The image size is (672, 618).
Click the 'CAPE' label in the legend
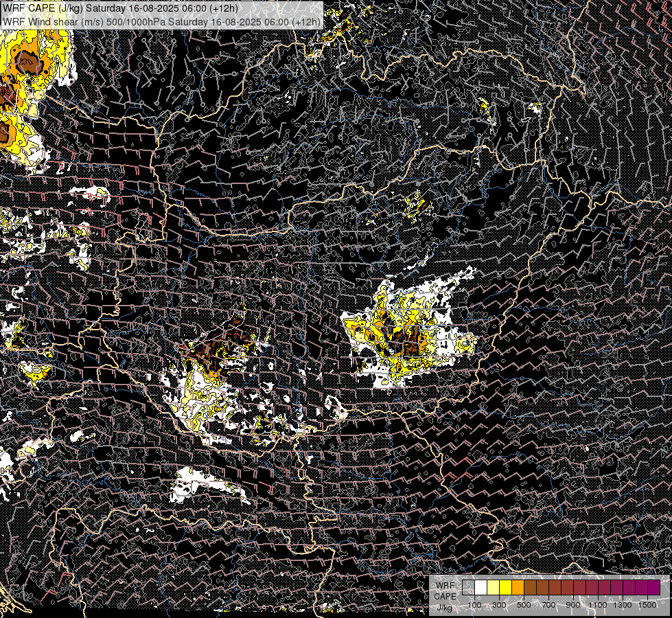pos(445,597)
